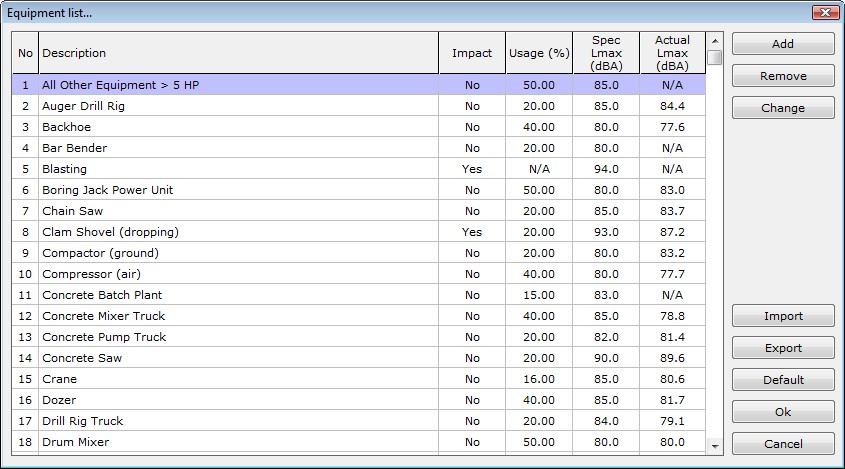Image resolution: width=845 pixels, height=469 pixels.
Task: Close the Equipment list window
Action: pos(826,12)
